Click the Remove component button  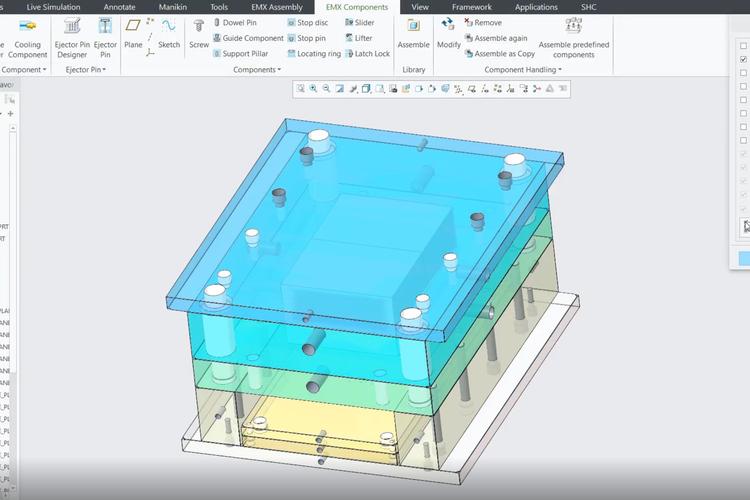482,22
